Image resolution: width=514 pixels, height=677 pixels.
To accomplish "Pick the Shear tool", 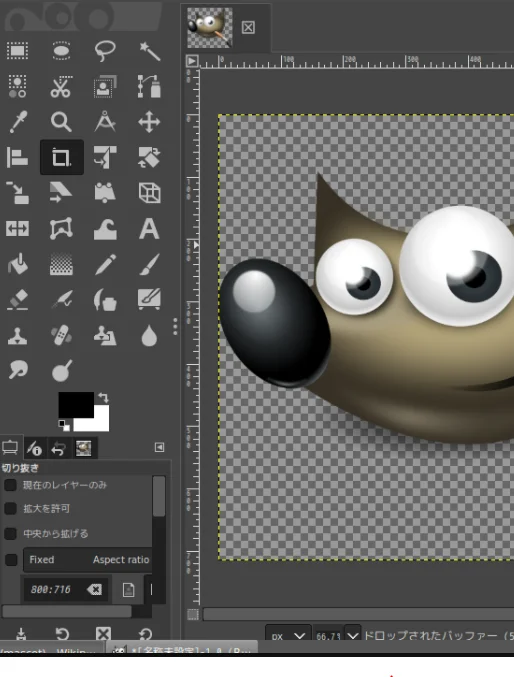I will pyautogui.click(x=61, y=193).
